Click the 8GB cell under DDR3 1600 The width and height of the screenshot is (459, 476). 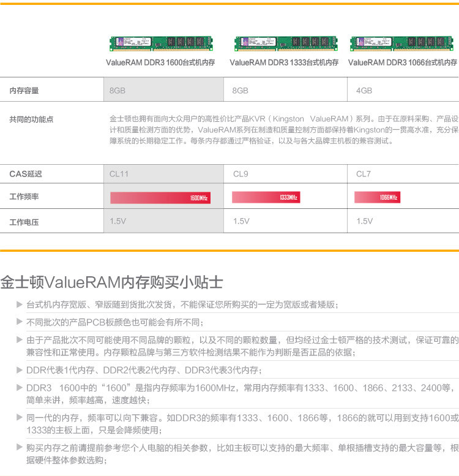[164, 89]
